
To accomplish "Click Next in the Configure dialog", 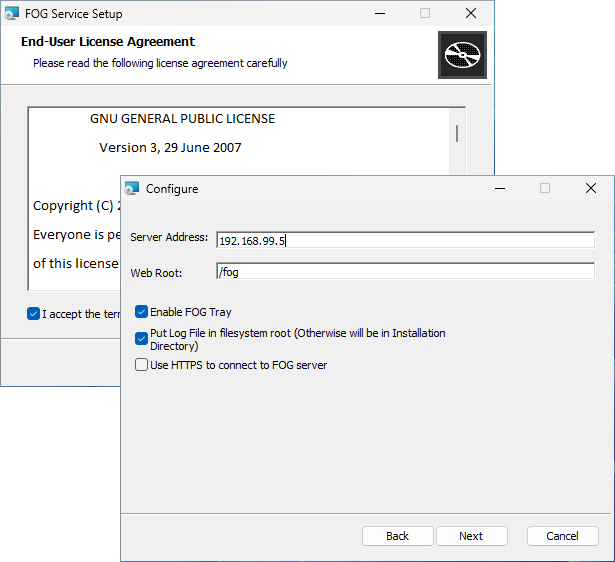I will pos(471,536).
